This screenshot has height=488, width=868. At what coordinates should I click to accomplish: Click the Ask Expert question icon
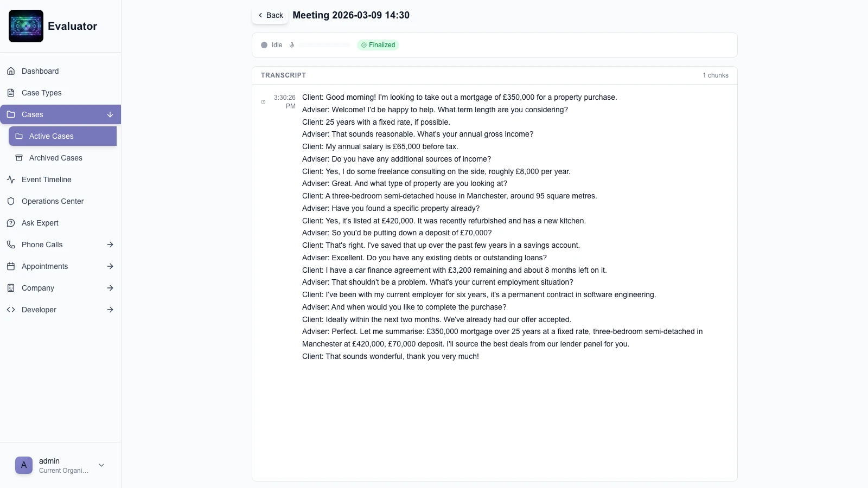click(11, 223)
